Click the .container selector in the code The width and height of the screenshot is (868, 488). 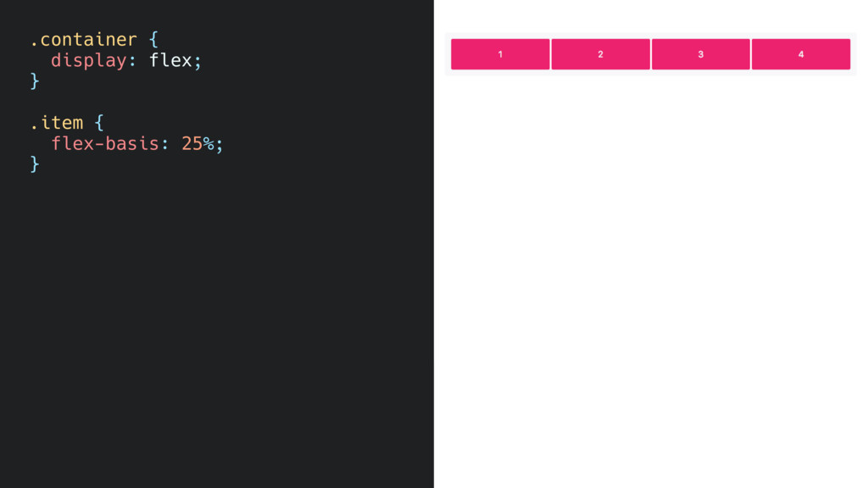click(84, 39)
